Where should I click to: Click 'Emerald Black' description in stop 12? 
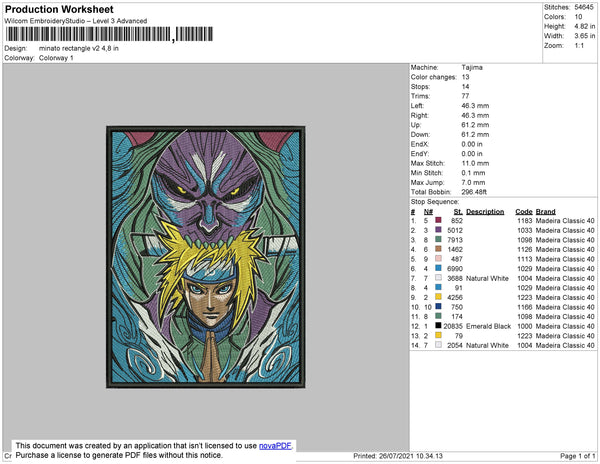pyautogui.click(x=488, y=326)
